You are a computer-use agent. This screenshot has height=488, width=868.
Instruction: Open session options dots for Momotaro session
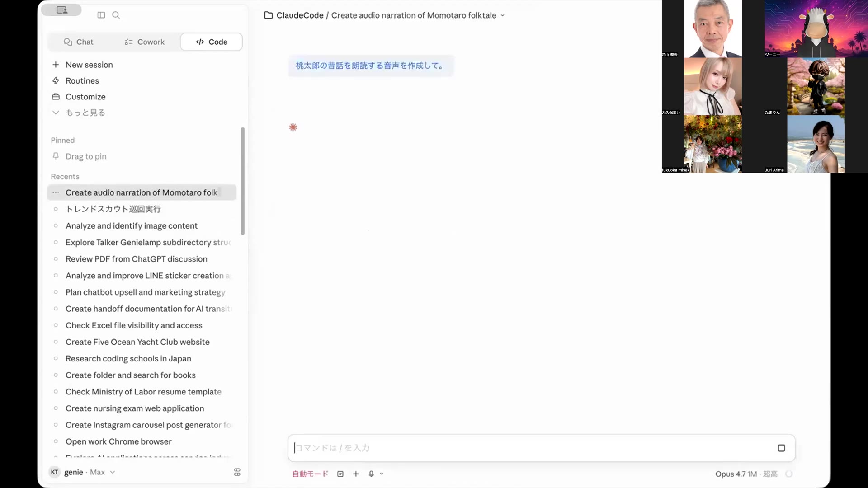tap(56, 192)
